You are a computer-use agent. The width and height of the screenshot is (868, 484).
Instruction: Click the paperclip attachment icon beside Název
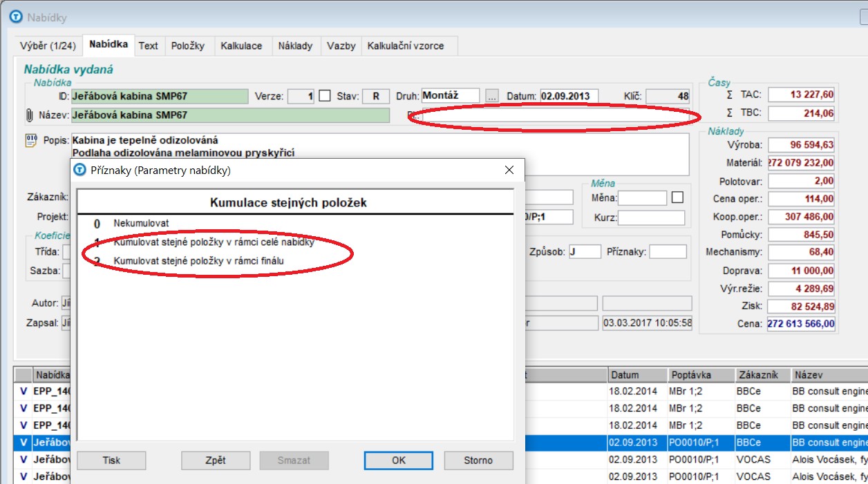click(29, 115)
